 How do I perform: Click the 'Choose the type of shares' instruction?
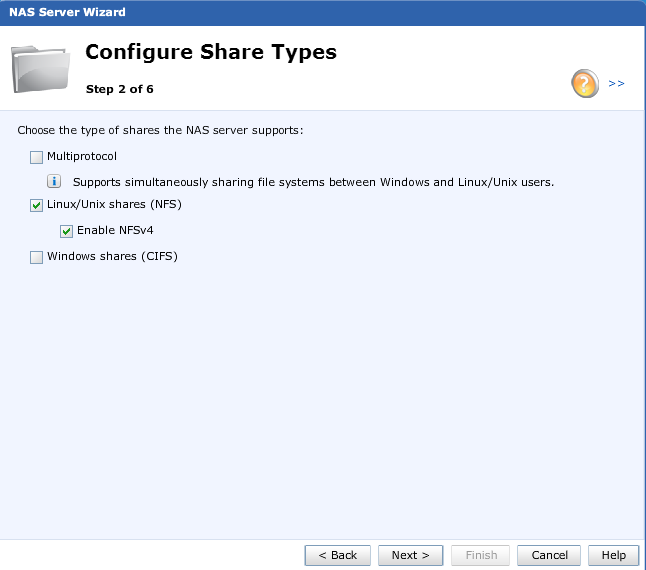160,131
